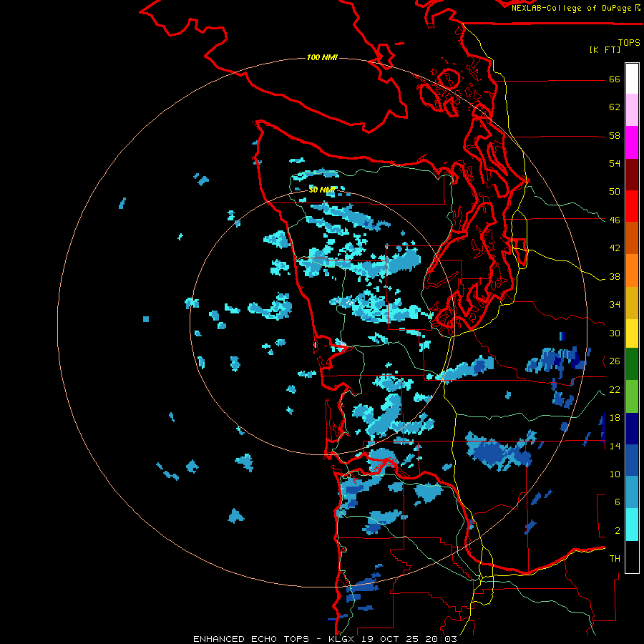The width and height of the screenshot is (644, 644).
Task: Select the bright red legend color block
Action: [x=632, y=206]
